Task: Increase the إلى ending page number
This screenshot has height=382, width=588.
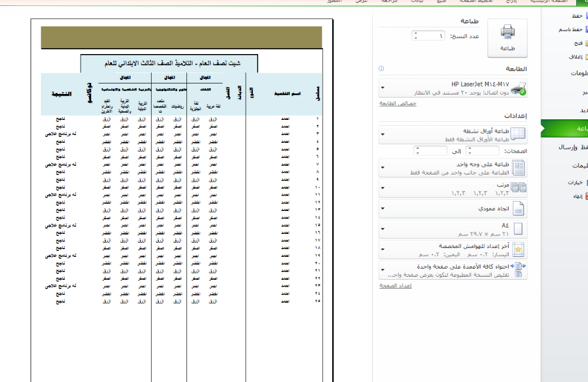Action: (417, 149)
